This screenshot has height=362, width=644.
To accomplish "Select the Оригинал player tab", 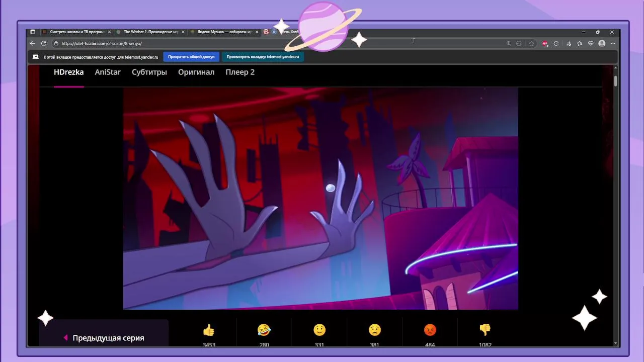I will [x=196, y=72].
